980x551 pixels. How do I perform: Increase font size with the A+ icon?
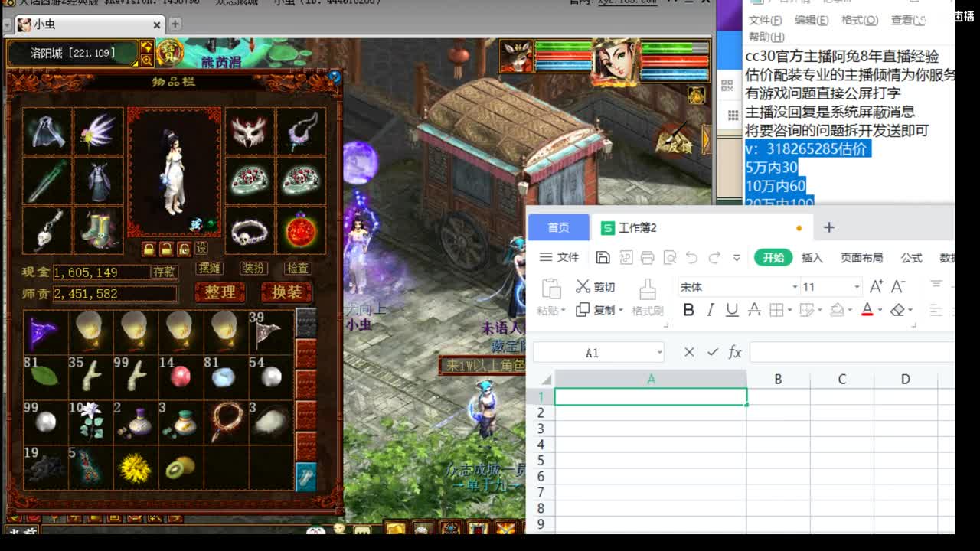pos(877,286)
